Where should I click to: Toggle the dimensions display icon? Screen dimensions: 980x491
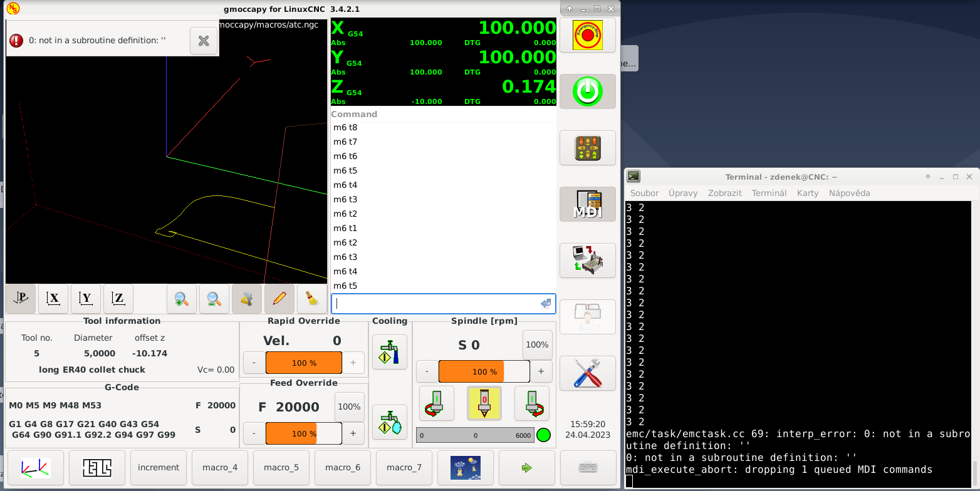246,299
